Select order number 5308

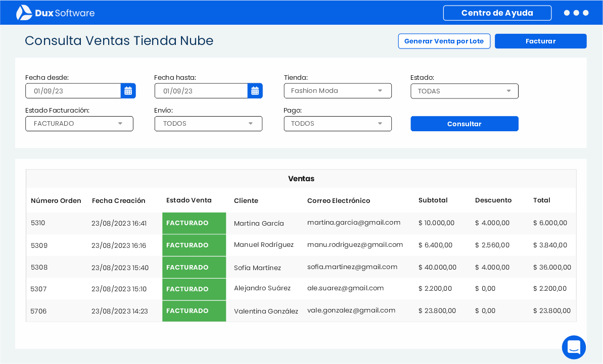click(39, 267)
